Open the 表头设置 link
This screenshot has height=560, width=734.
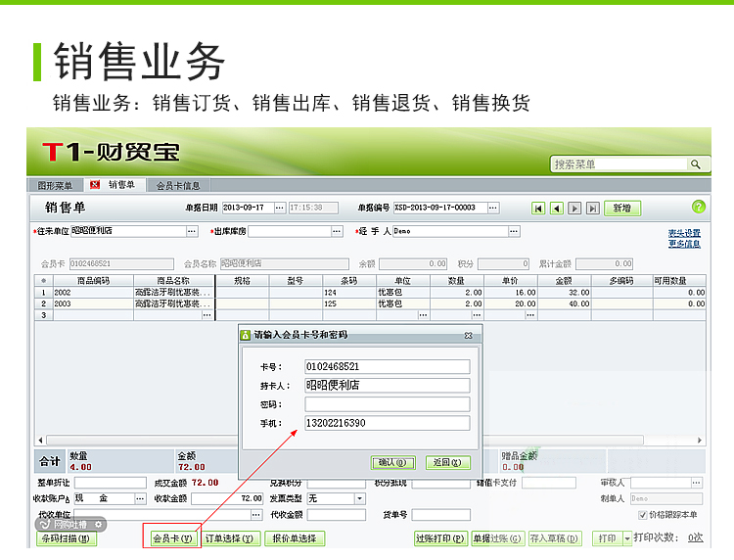[x=684, y=233]
